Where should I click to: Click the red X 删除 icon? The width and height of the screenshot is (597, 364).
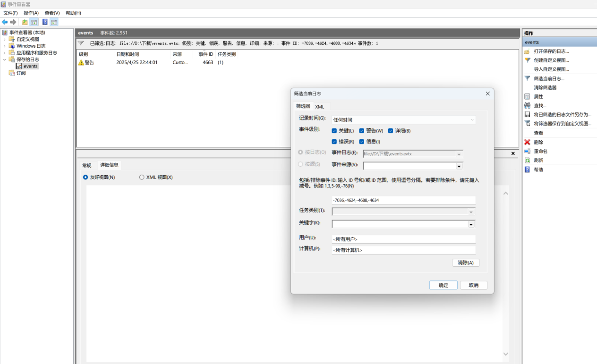point(528,142)
